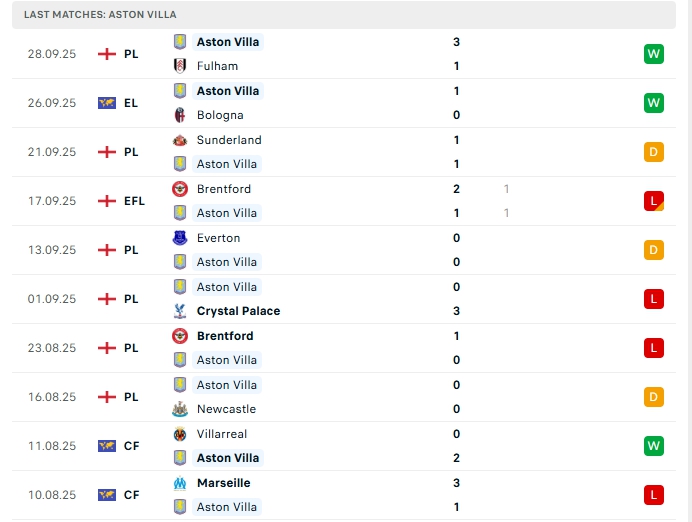Screen dimensions: 692x522
Task: Click the England flag on 13.09.25 match
Action: pos(107,250)
